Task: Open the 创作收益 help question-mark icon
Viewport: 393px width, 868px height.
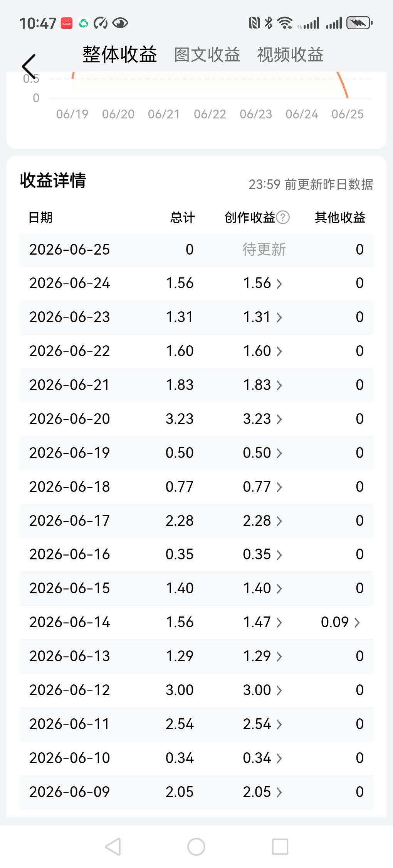Action: [x=283, y=218]
